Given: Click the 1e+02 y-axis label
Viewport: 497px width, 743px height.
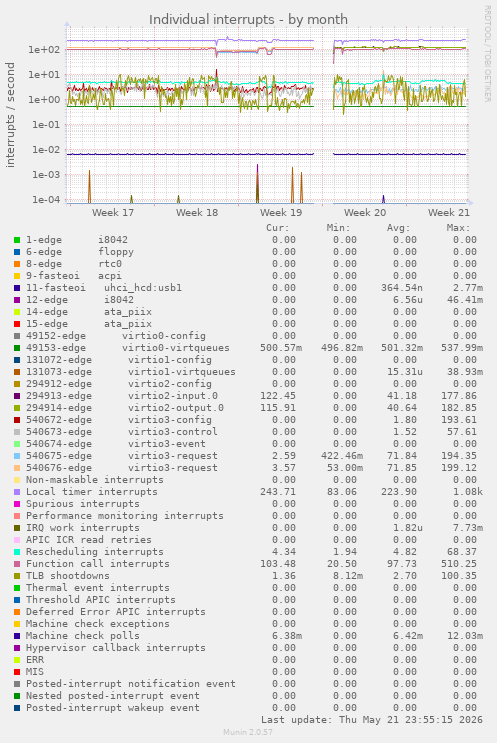Looking at the screenshot, I should pyautogui.click(x=44, y=50).
